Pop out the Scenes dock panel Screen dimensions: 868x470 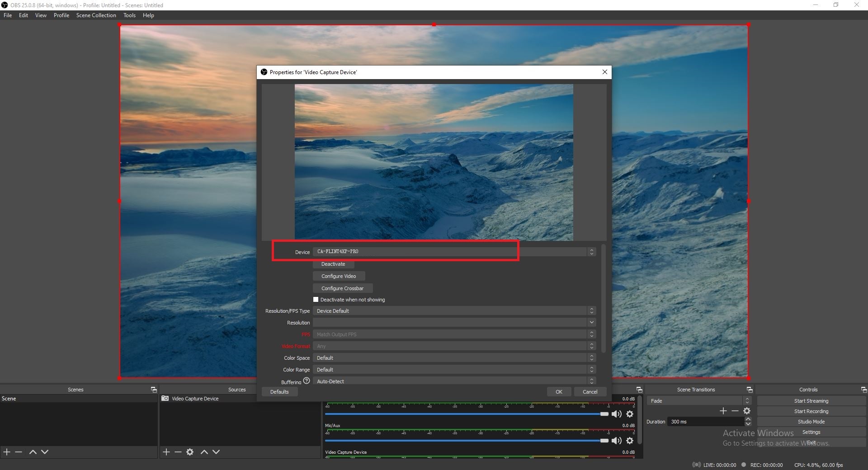point(154,390)
